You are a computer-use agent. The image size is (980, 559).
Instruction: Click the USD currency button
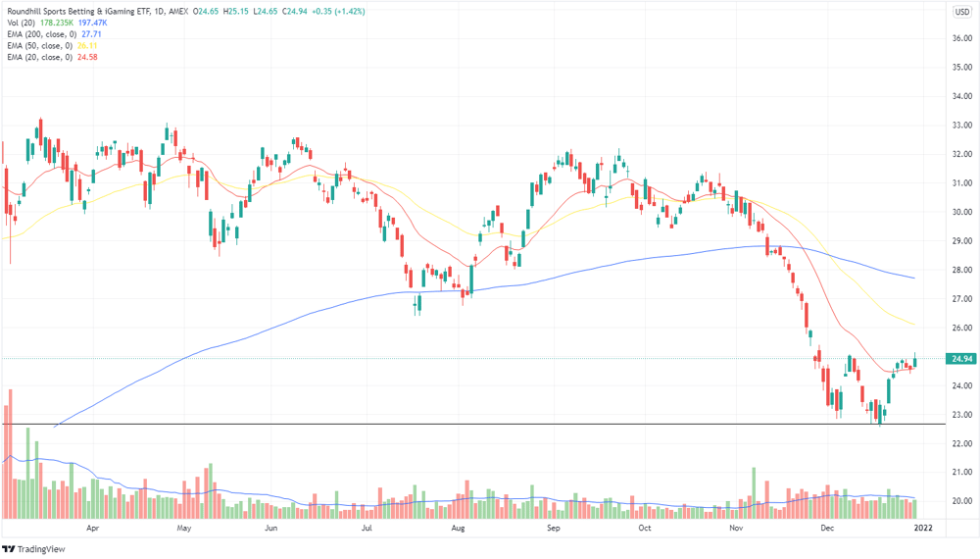click(962, 12)
